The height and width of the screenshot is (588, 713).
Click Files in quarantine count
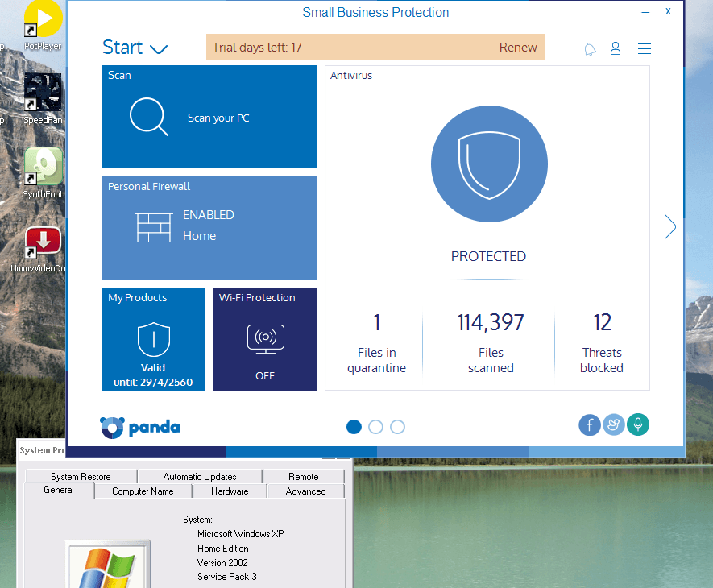(x=376, y=343)
